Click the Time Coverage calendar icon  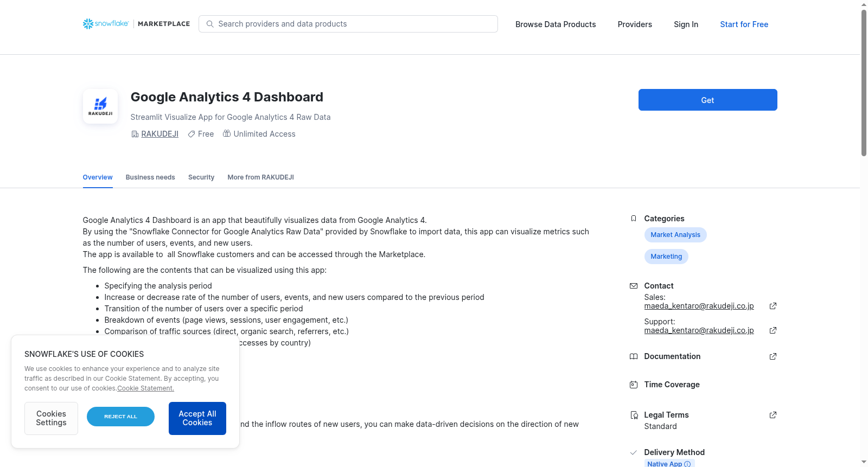(x=634, y=385)
